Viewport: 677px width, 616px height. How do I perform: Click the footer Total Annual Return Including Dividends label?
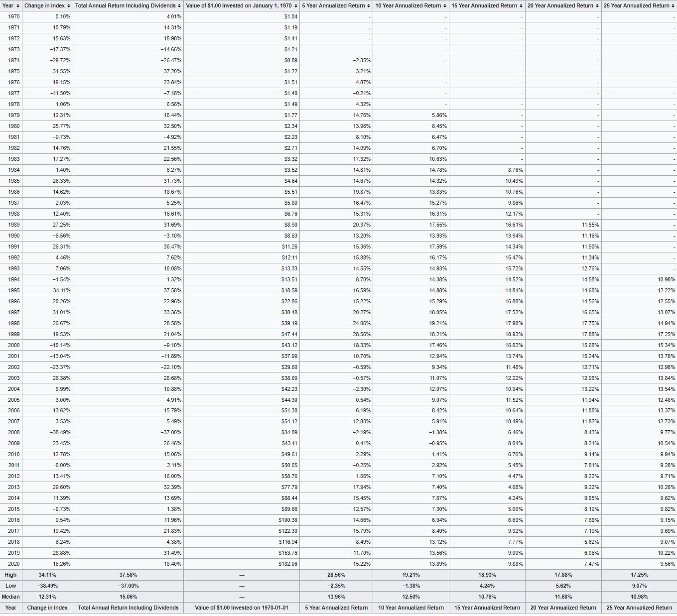click(x=128, y=608)
